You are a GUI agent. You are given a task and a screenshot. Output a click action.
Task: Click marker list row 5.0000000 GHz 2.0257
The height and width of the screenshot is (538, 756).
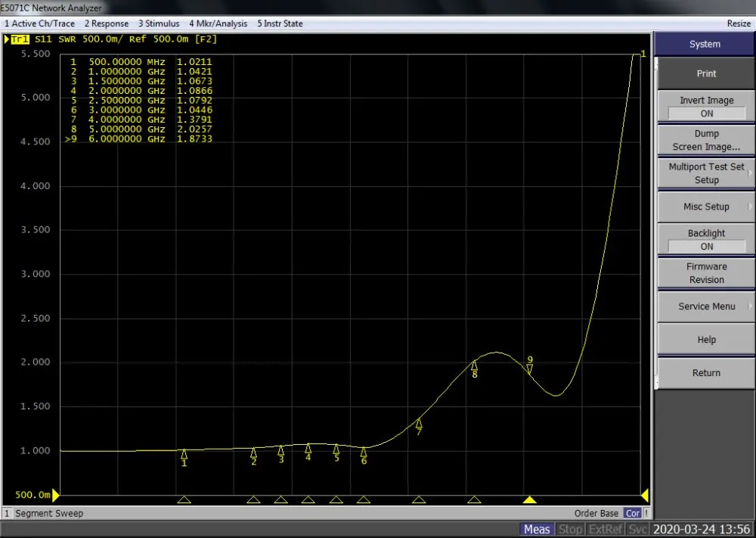tap(141, 129)
